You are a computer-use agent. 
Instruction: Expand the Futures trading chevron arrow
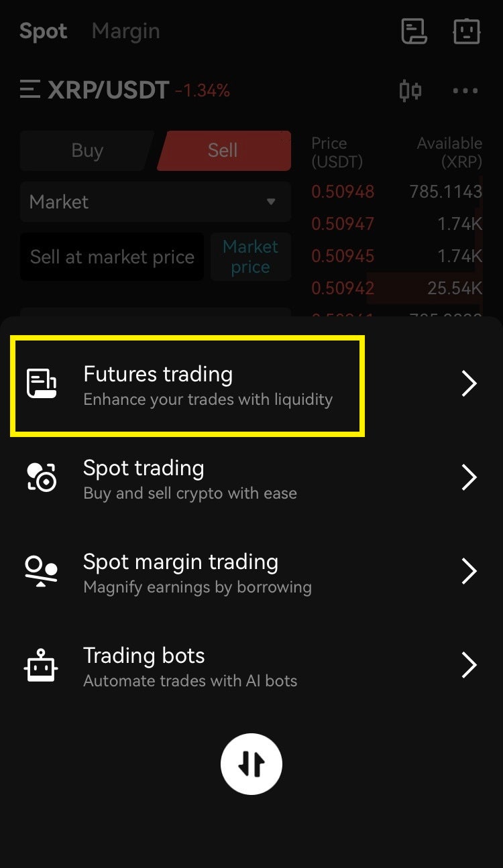(469, 384)
